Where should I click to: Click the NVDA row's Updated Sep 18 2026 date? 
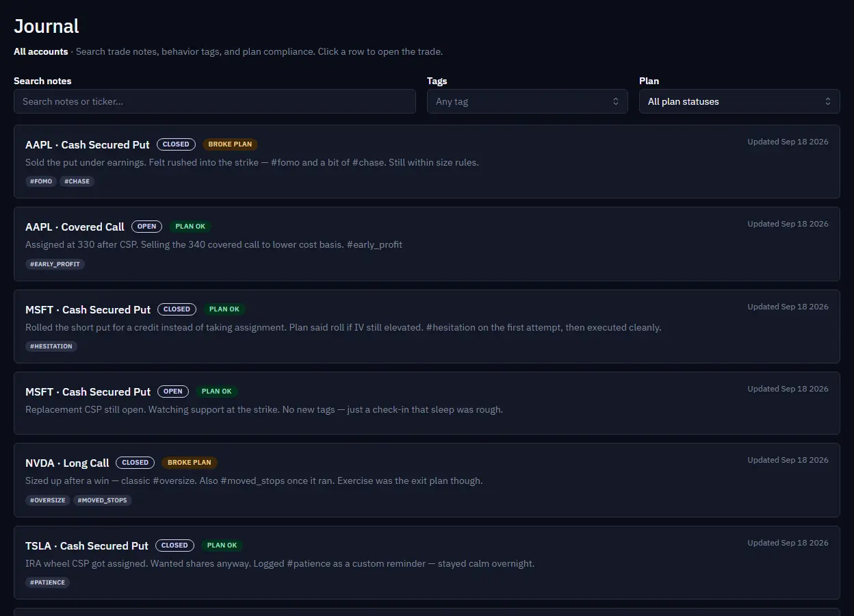click(x=788, y=460)
